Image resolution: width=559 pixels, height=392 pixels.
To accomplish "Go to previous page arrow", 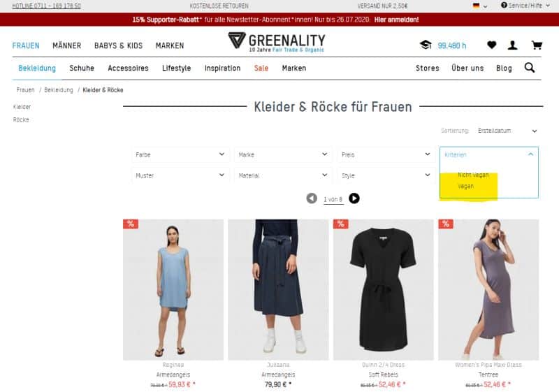I will point(312,198).
